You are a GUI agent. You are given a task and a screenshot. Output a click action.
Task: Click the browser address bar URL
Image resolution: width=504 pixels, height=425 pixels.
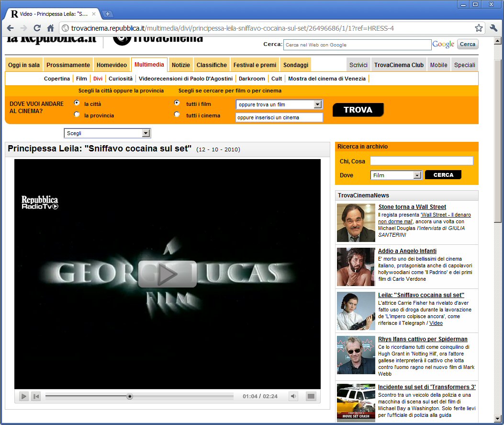click(233, 28)
